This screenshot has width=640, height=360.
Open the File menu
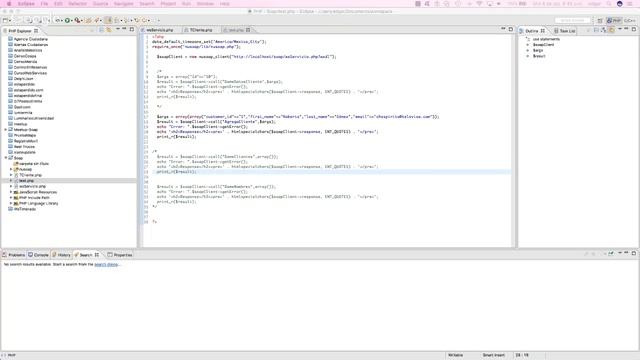(44, 4)
